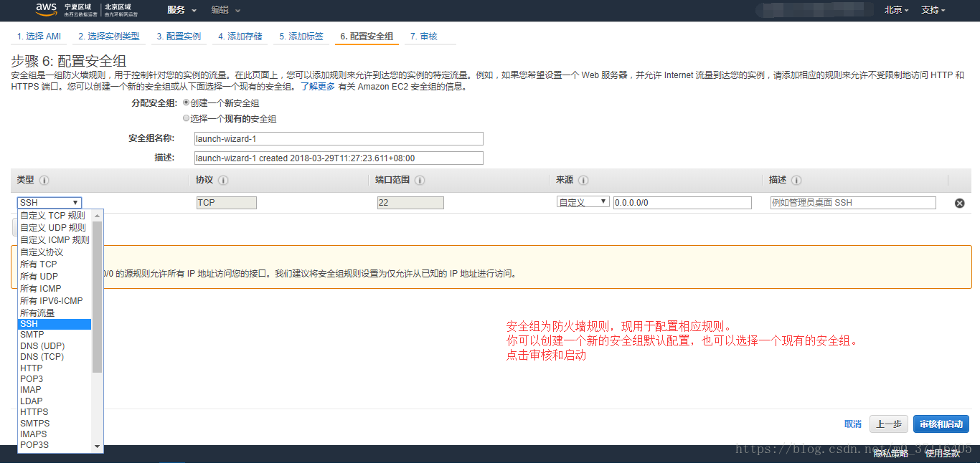Image resolution: width=980 pixels, height=463 pixels.
Task: Choose highlighted SSH option in list
Action: [55, 324]
